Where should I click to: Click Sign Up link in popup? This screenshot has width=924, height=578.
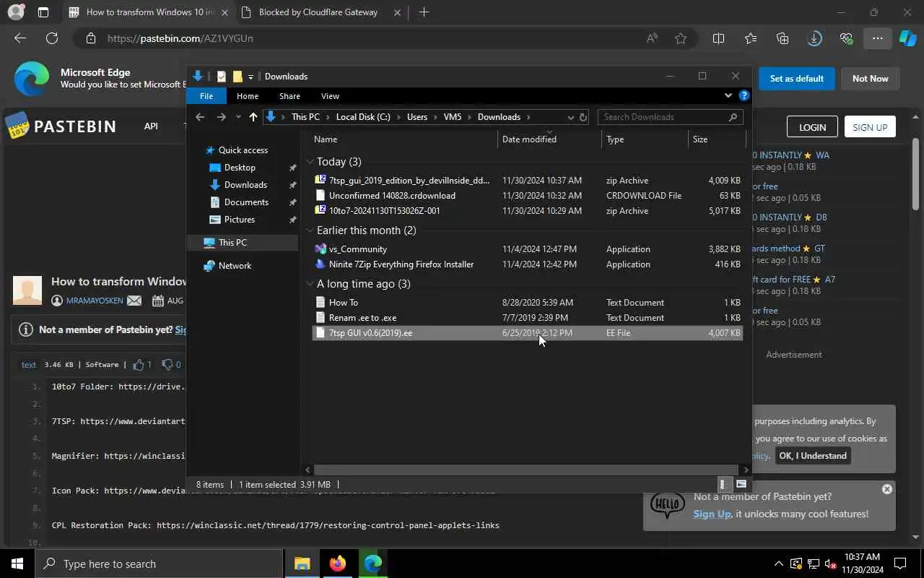[712, 514]
